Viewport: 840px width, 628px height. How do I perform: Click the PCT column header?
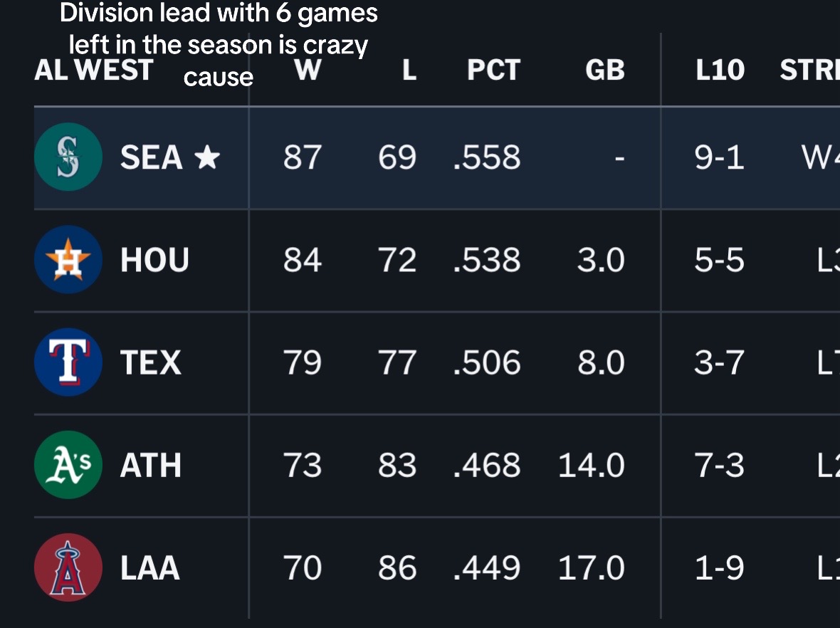point(493,70)
